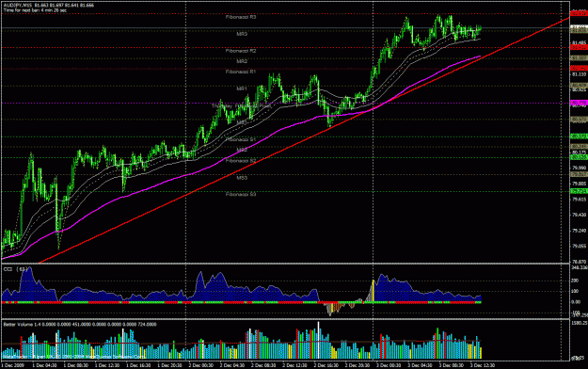Click the CCI scale value 200

[575, 281]
